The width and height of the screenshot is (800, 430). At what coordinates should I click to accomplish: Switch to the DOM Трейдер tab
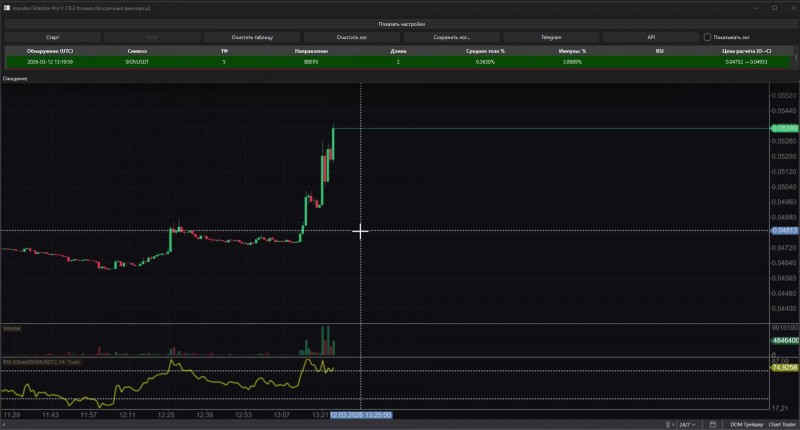[746, 424]
